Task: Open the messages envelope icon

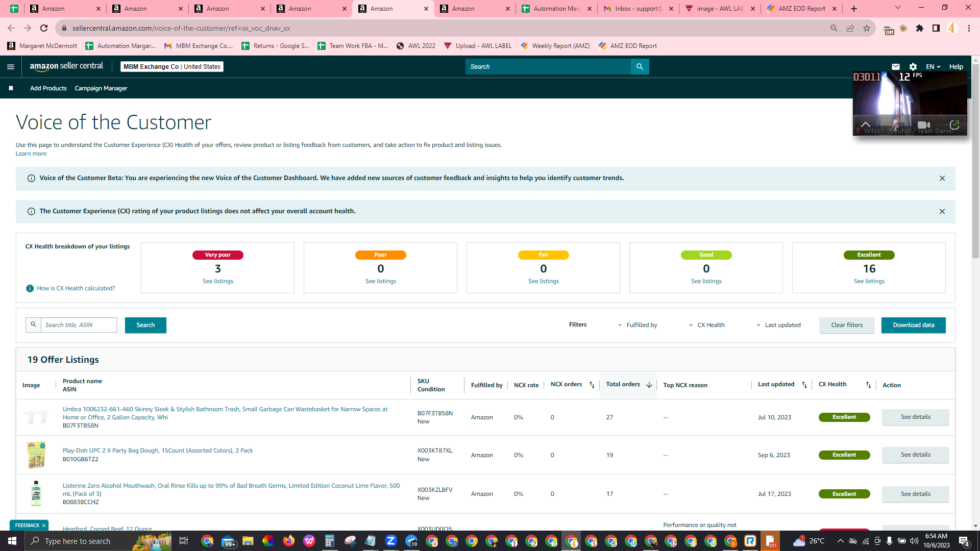Action: [x=895, y=67]
